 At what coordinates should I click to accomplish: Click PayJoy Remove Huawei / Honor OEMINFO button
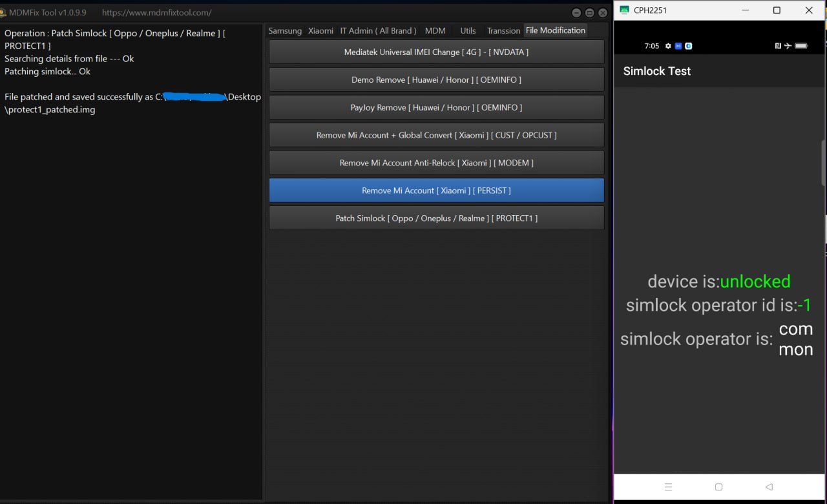coord(436,107)
